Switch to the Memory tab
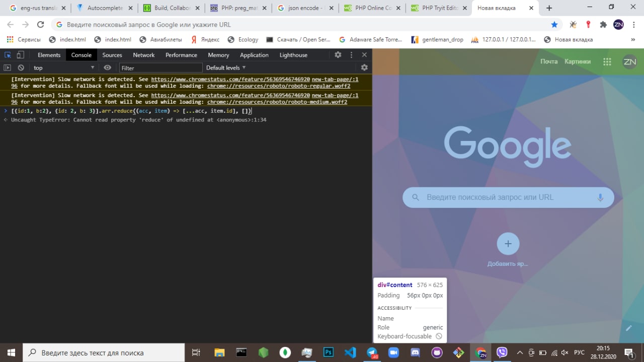This screenshot has height=362, width=644. pyautogui.click(x=218, y=55)
